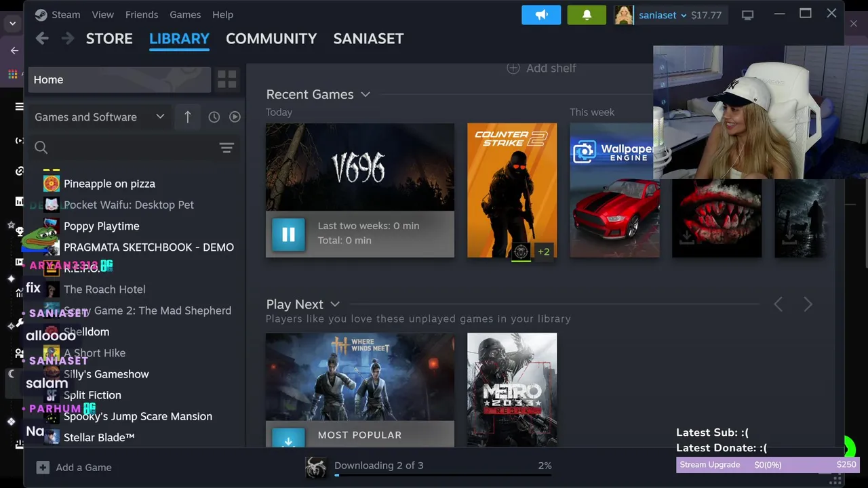Pause the V696 download
The height and width of the screenshot is (488, 868).
(x=288, y=234)
